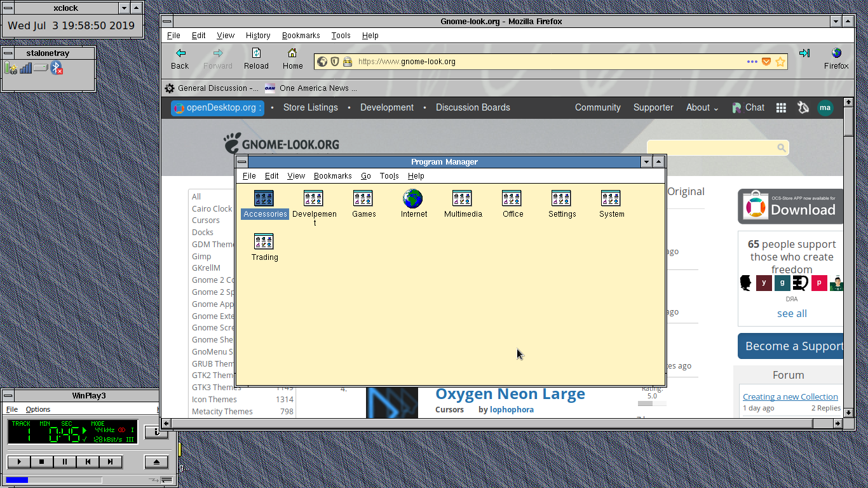Click the 'see all' supporters link

tap(792, 313)
